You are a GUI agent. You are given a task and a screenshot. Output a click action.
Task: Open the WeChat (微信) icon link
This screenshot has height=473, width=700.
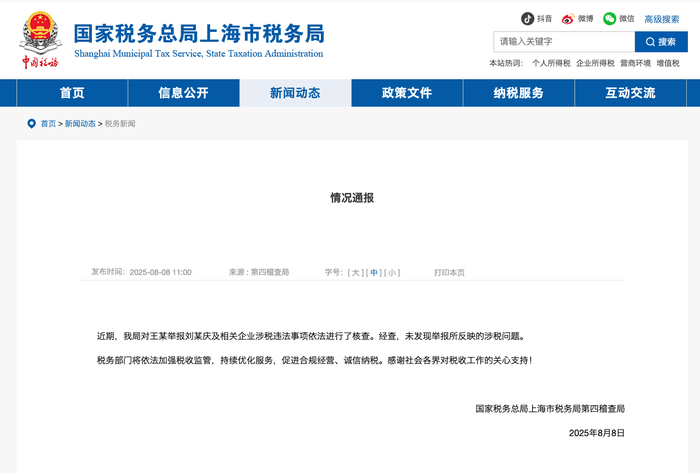pyautogui.click(x=609, y=18)
